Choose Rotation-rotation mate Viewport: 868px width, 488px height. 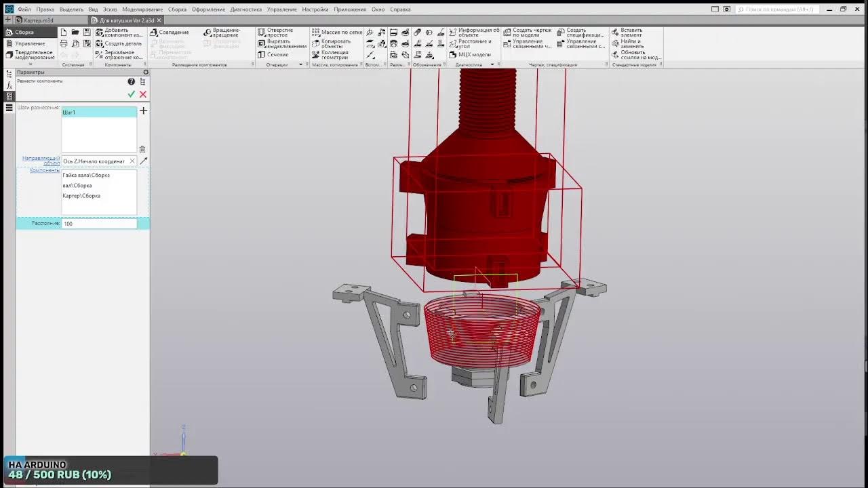tap(222, 33)
